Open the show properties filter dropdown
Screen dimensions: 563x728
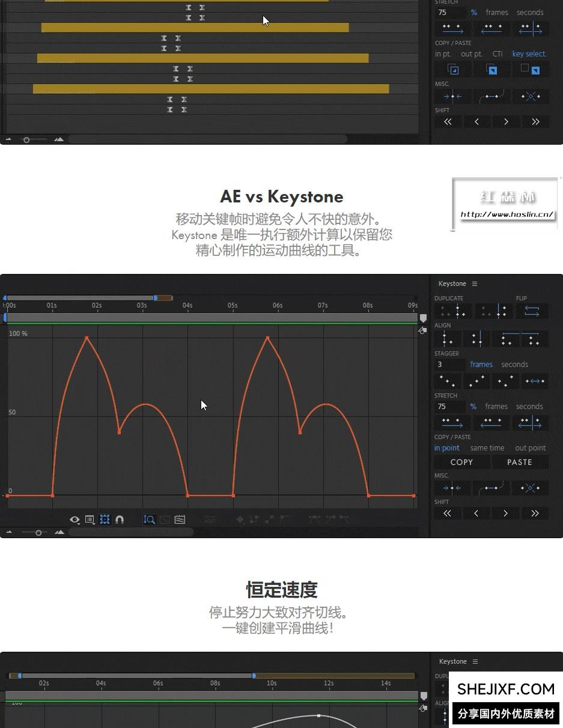(90, 520)
